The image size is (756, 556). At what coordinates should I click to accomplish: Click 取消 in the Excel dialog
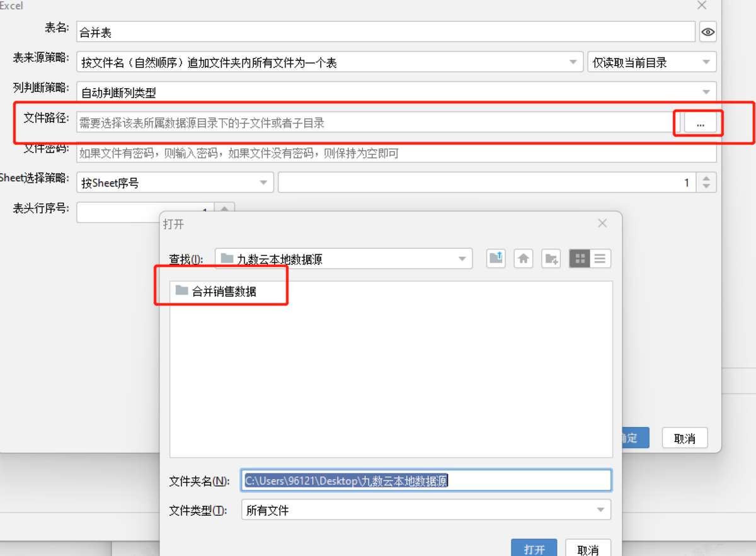(x=685, y=438)
